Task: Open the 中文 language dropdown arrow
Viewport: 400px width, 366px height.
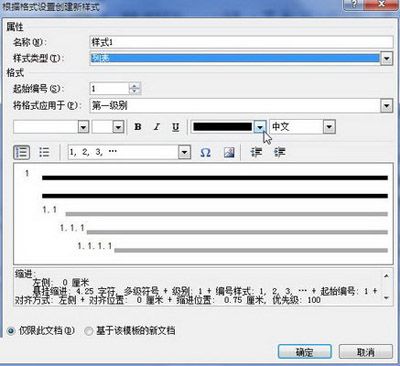Action: click(329, 127)
